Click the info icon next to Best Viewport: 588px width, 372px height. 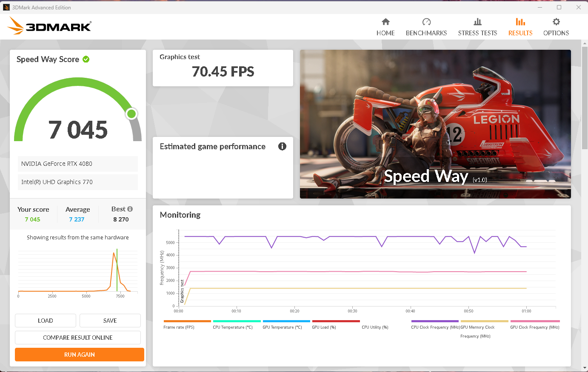tap(130, 209)
